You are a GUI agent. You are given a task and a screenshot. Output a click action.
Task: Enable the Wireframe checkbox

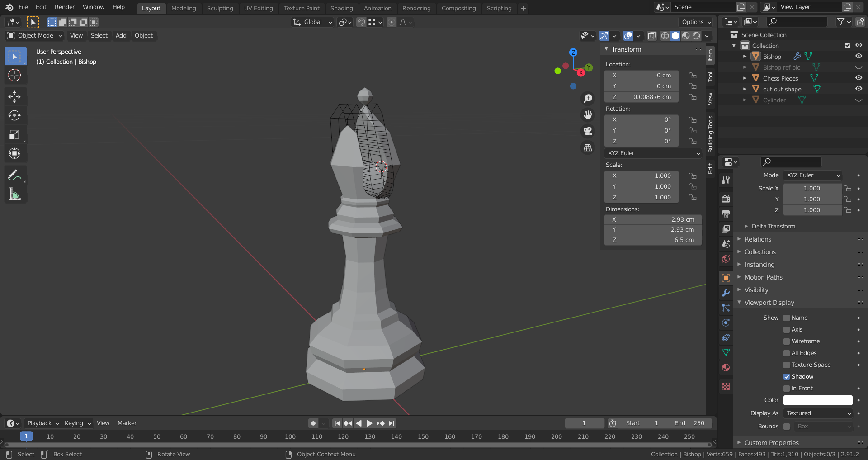click(x=787, y=341)
